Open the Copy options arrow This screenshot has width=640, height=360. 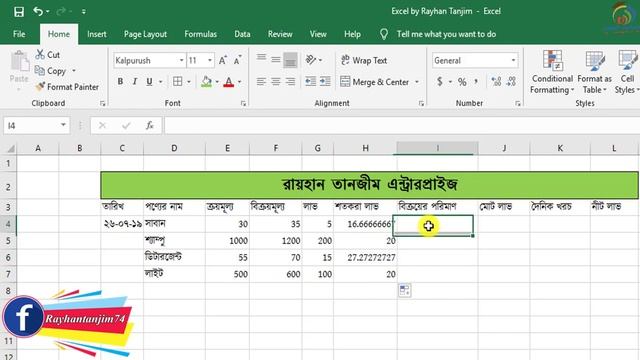(x=74, y=71)
